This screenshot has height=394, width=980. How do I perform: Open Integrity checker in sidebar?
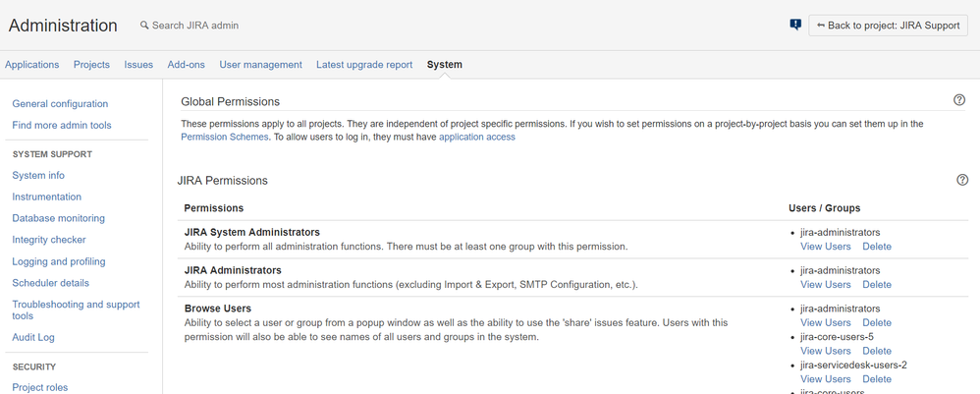(49, 240)
